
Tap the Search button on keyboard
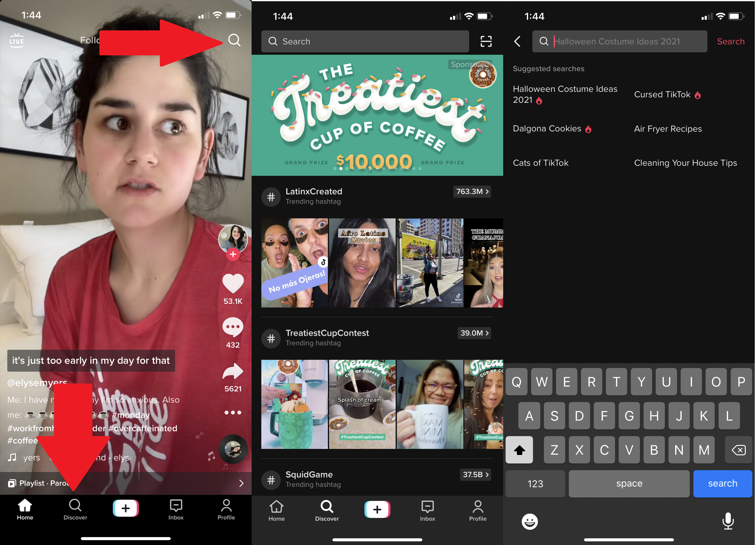point(723,483)
